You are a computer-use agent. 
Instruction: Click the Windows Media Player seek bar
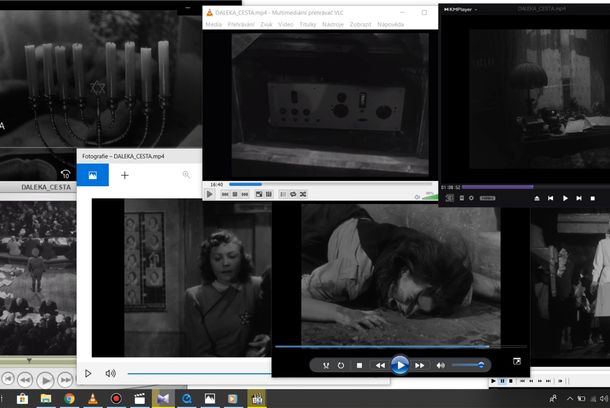coord(401,346)
